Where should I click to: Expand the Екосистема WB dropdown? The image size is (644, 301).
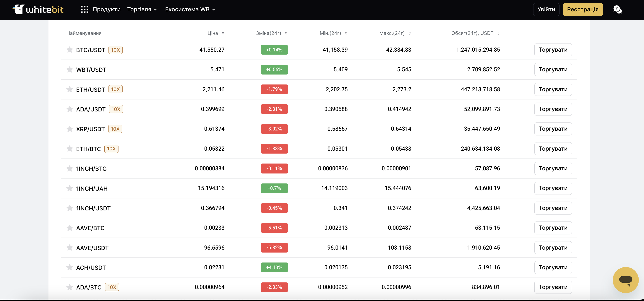[190, 10]
